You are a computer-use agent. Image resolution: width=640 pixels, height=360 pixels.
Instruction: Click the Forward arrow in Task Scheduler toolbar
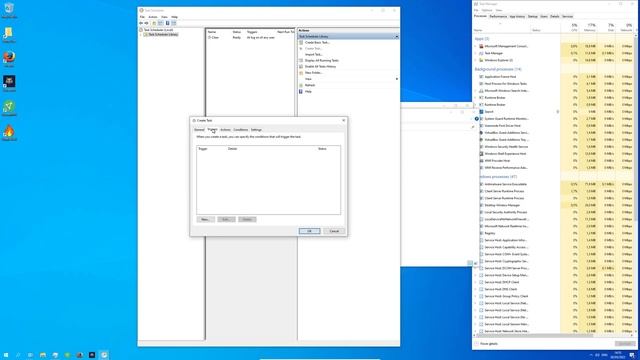point(147,23)
